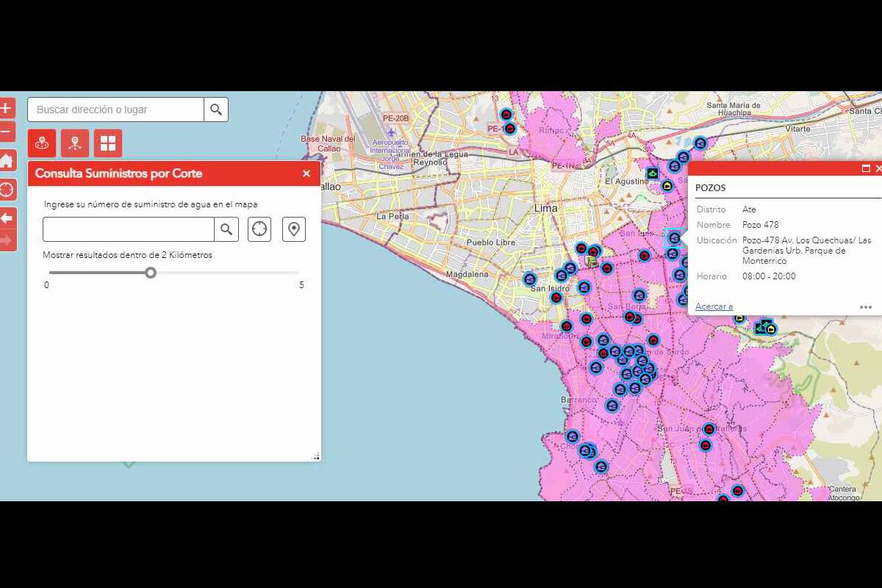Maximize the POZOS popup window
Screen dimensions: 882x588
click(866, 169)
